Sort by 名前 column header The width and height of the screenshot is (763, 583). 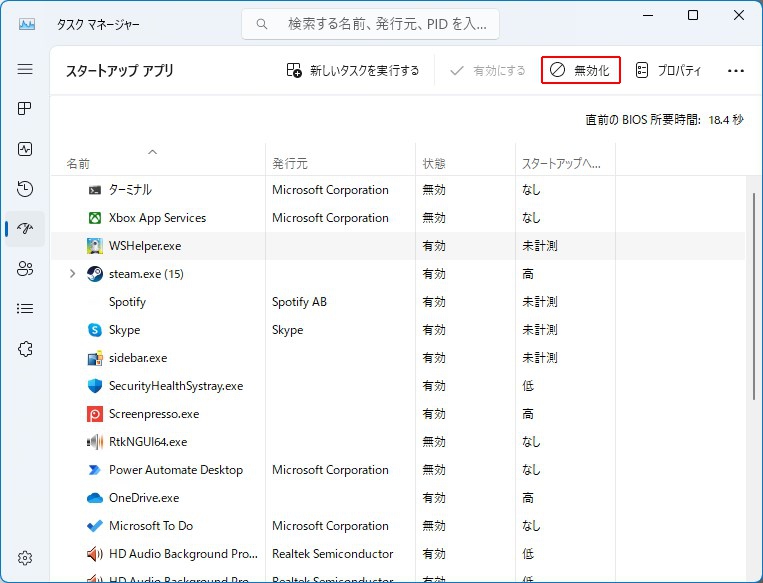[79, 163]
